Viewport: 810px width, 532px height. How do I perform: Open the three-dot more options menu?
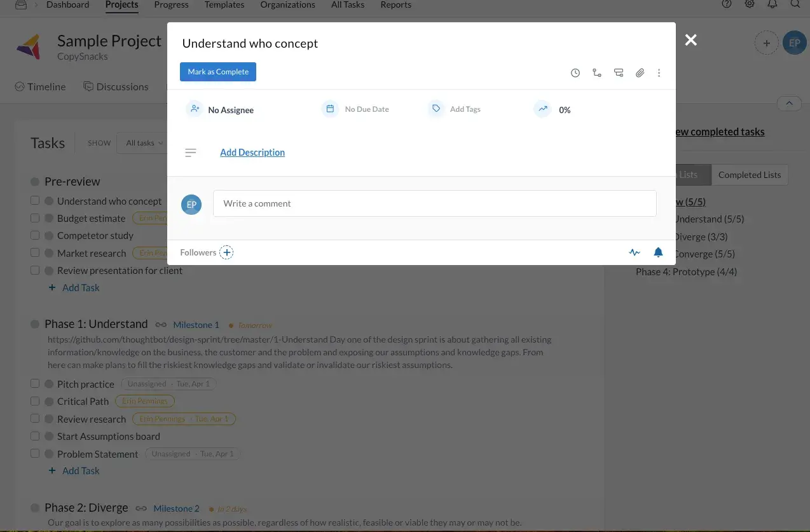point(659,73)
